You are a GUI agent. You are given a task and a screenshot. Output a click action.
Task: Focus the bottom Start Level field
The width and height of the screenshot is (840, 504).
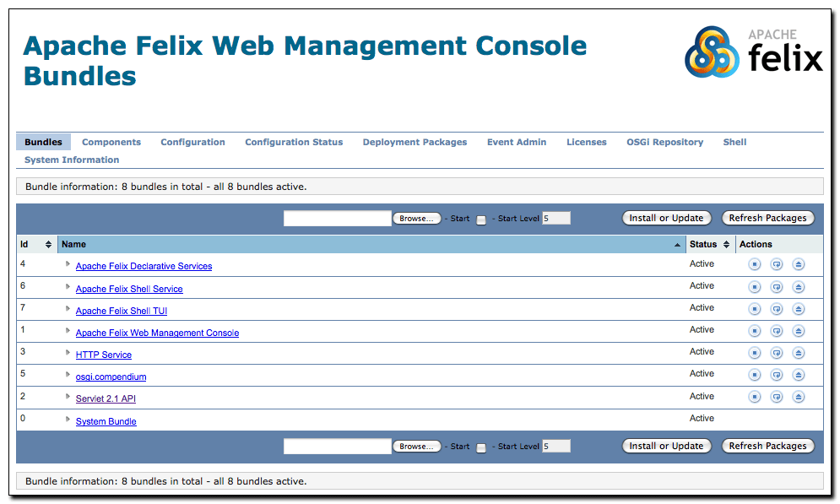pyautogui.click(x=556, y=446)
